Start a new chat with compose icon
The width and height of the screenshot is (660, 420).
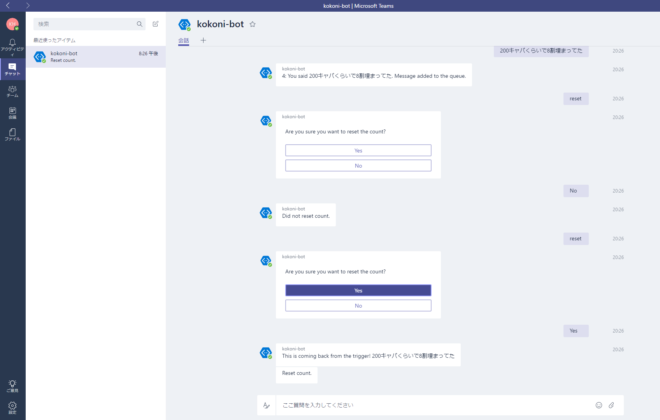click(155, 23)
